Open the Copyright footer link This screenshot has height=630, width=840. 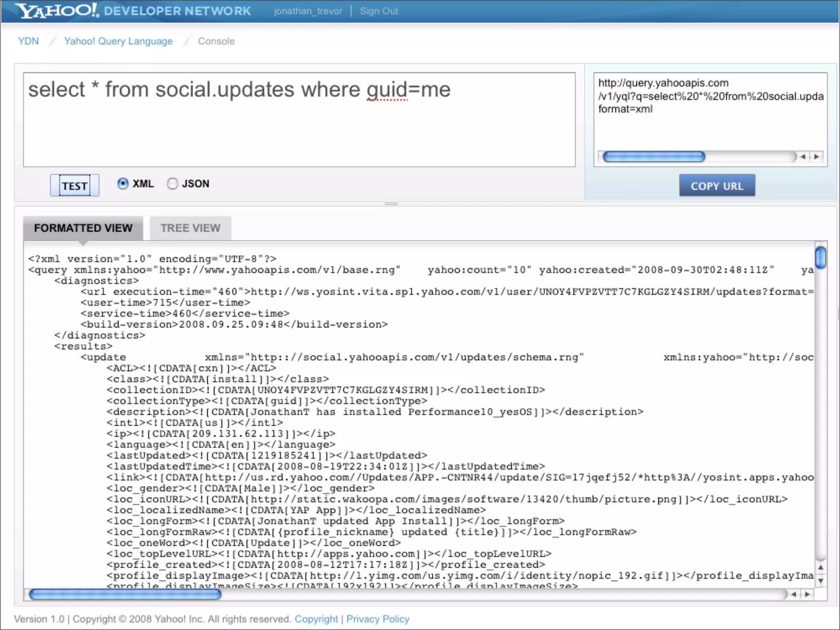[316, 619]
